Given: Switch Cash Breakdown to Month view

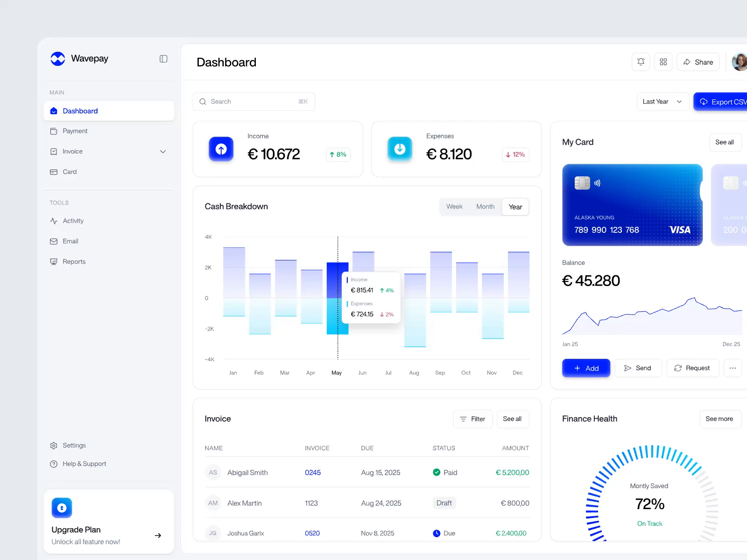Looking at the screenshot, I should [x=485, y=207].
